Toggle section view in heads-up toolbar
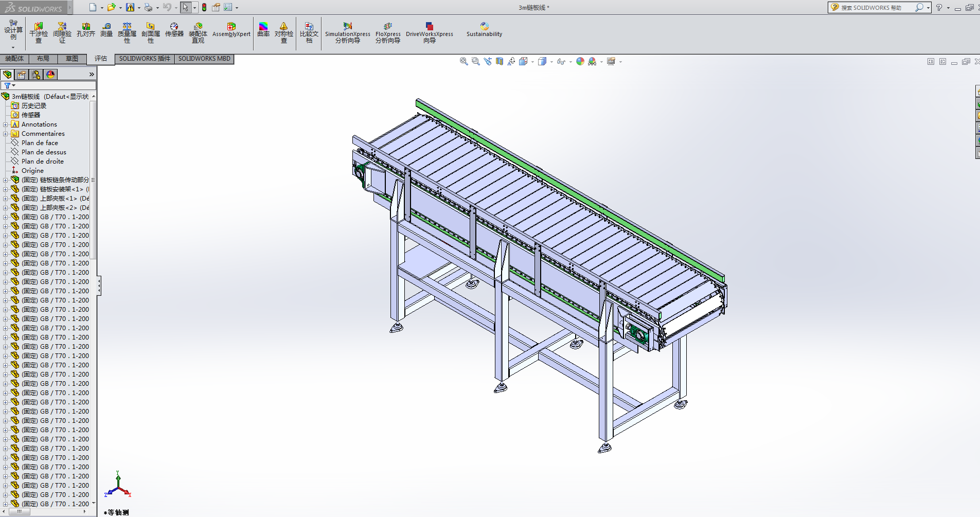Viewport: 980px width, 517px height. pos(500,61)
